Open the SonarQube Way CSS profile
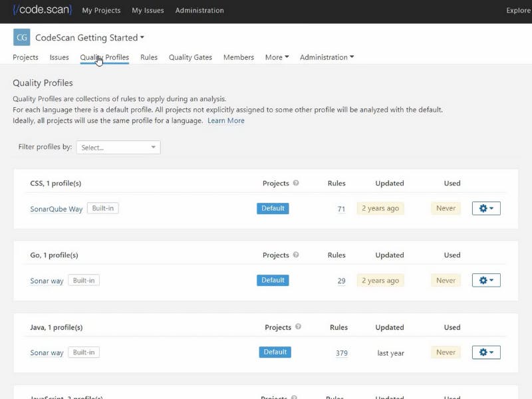 pos(57,209)
